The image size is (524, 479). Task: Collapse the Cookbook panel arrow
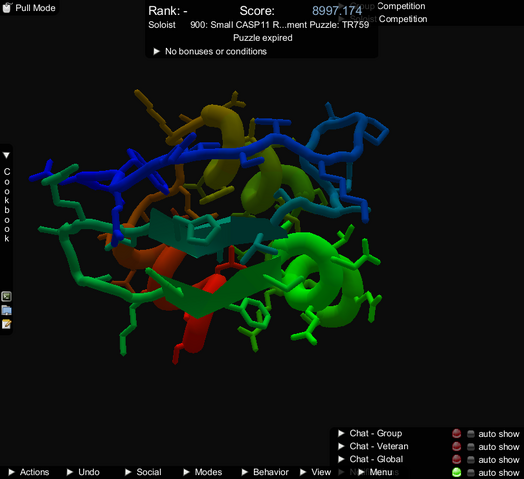[x=6, y=155]
